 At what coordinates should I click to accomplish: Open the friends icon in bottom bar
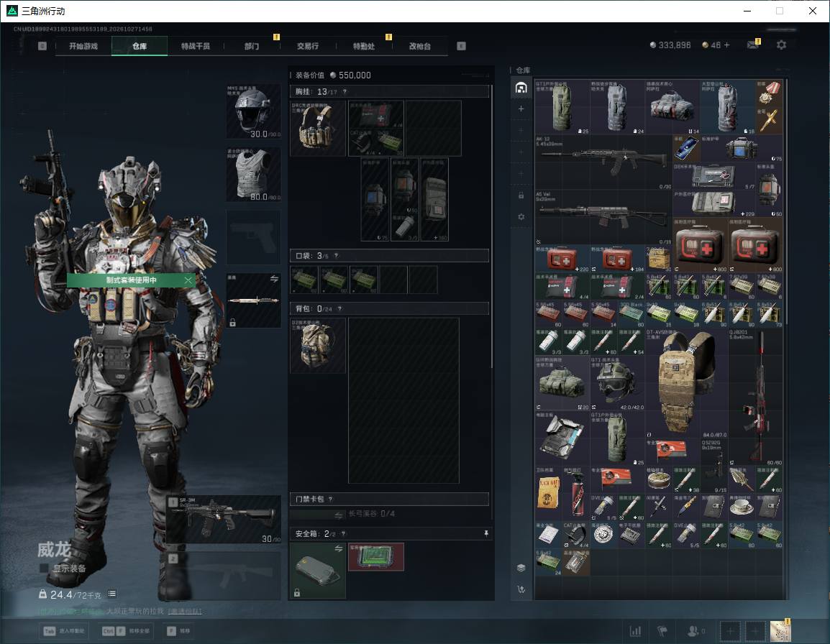click(x=694, y=631)
